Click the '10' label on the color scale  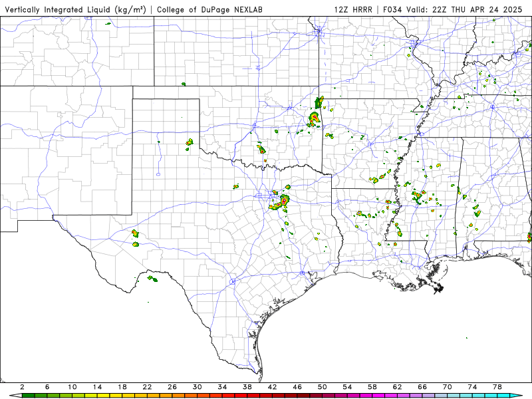(72, 387)
